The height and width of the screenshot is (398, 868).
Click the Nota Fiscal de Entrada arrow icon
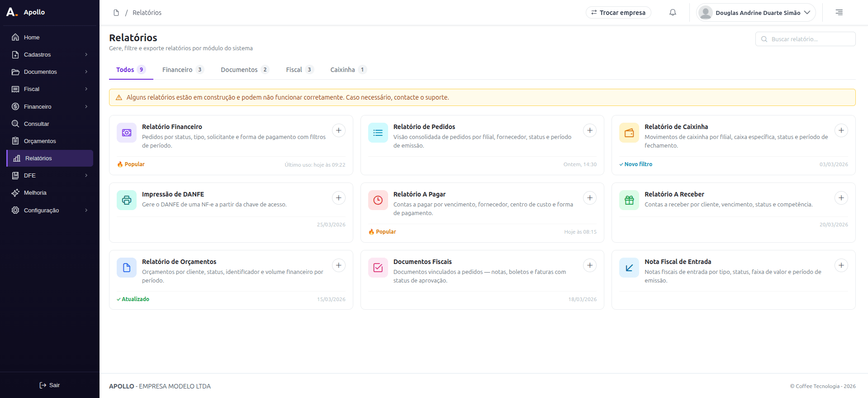click(x=629, y=268)
